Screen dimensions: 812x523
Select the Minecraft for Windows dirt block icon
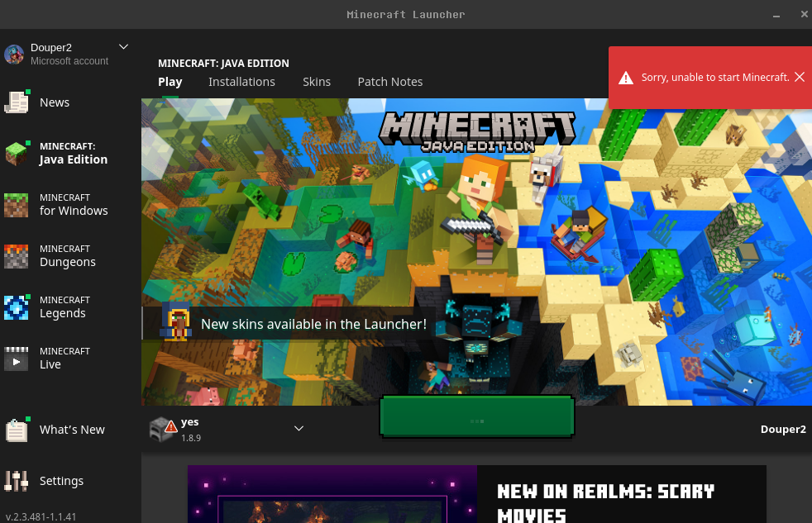(x=17, y=205)
